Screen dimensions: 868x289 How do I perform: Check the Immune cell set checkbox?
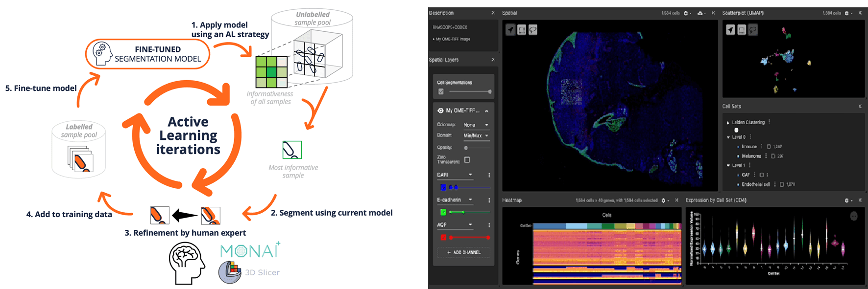coord(769,147)
